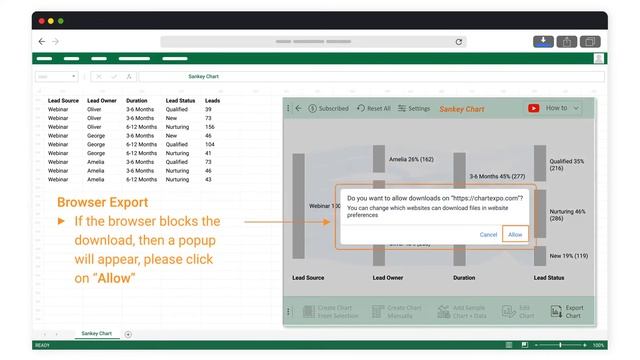
Task: Click Qualified 35% (216) chart label
Action: (x=567, y=164)
